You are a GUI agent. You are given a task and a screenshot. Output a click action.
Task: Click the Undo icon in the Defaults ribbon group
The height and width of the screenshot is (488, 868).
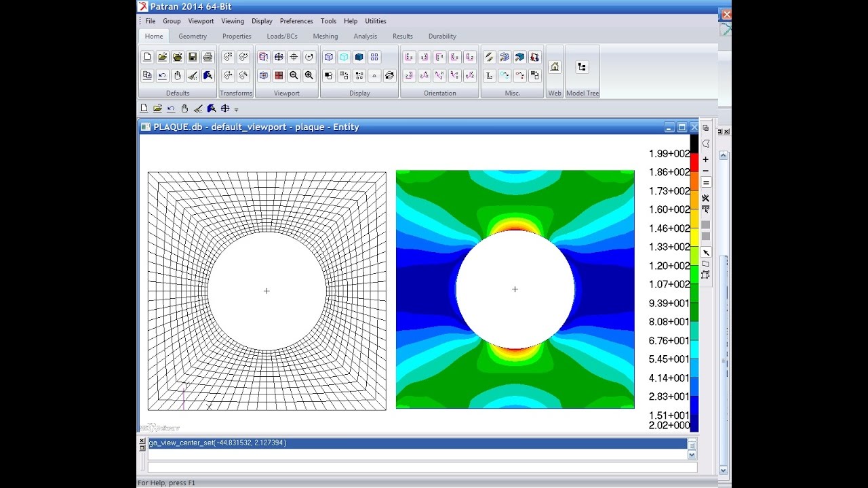coord(162,76)
